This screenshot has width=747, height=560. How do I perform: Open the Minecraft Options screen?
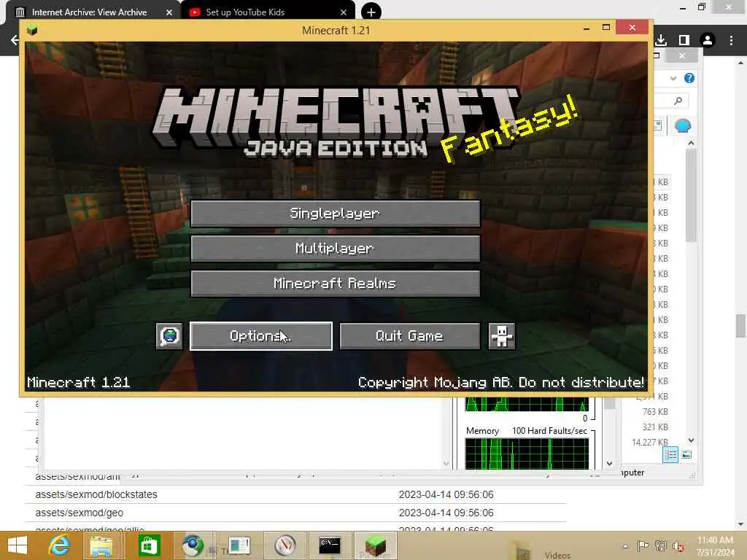[x=260, y=335]
